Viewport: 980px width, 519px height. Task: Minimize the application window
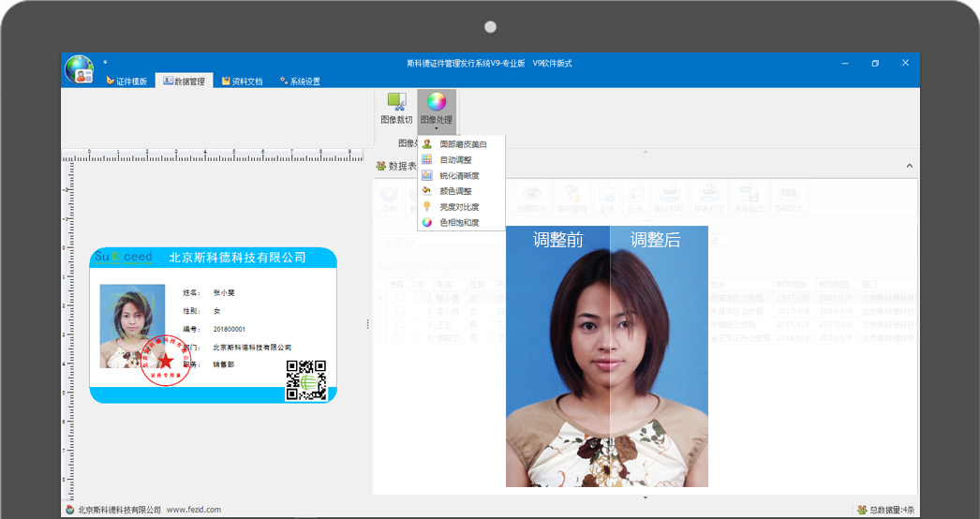[x=845, y=63]
